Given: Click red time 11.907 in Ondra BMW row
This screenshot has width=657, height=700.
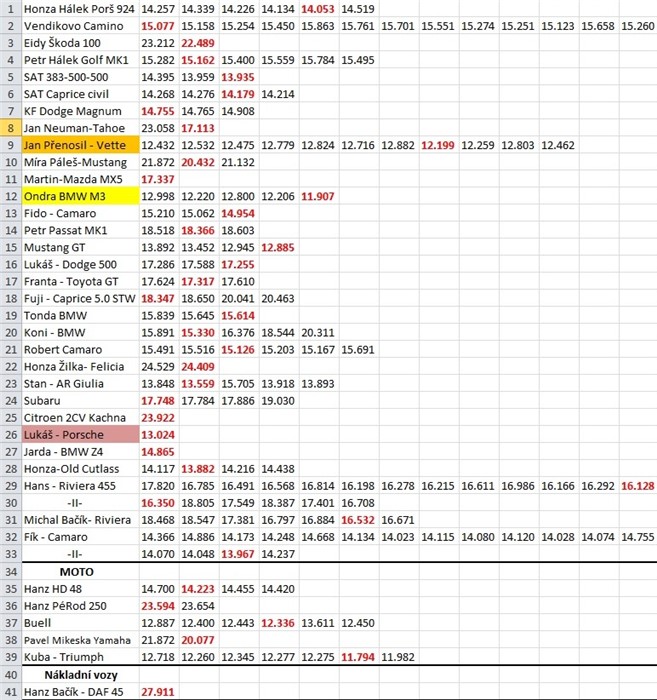Looking at the screenshot, I should pyautogui.click(x=318, y=196).
